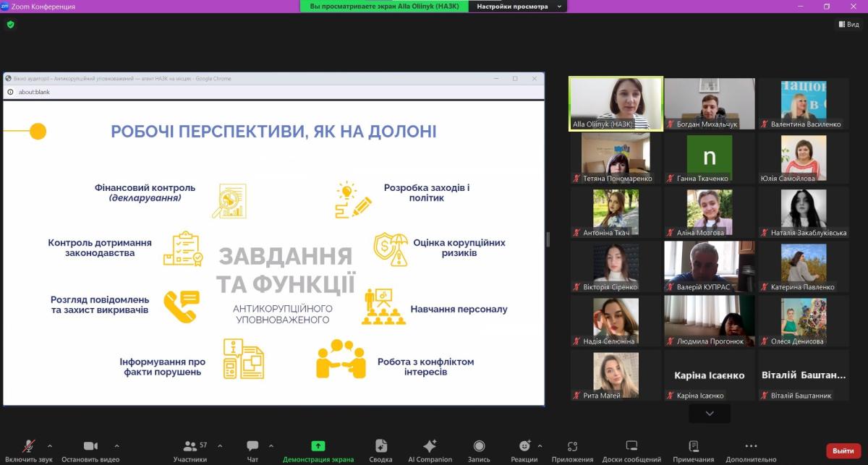Click the Zoom Конференция title bar logo

(6, 7)
